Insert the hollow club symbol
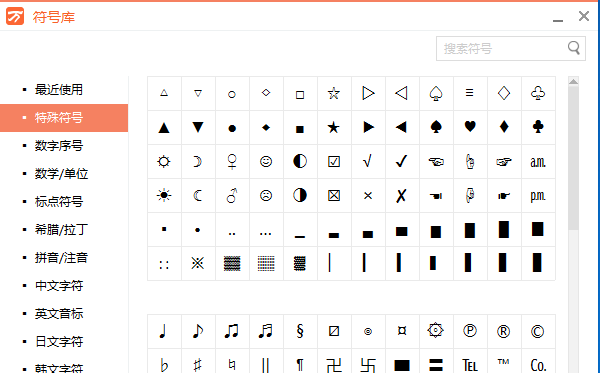 point(538,93)
